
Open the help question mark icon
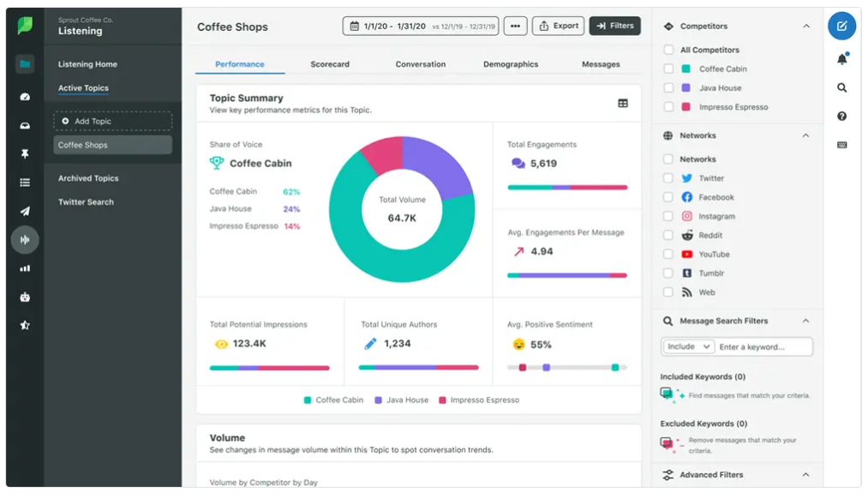point(842,117)
